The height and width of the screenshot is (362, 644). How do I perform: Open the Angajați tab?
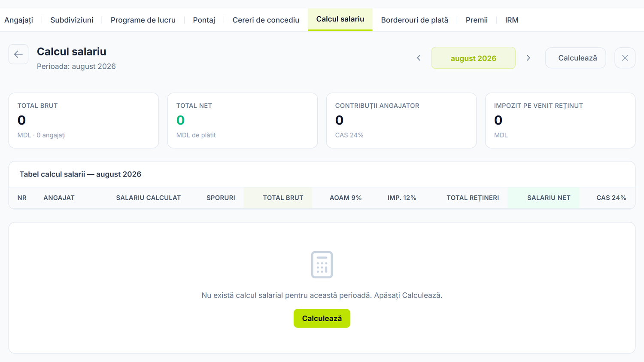coord(18,20)
